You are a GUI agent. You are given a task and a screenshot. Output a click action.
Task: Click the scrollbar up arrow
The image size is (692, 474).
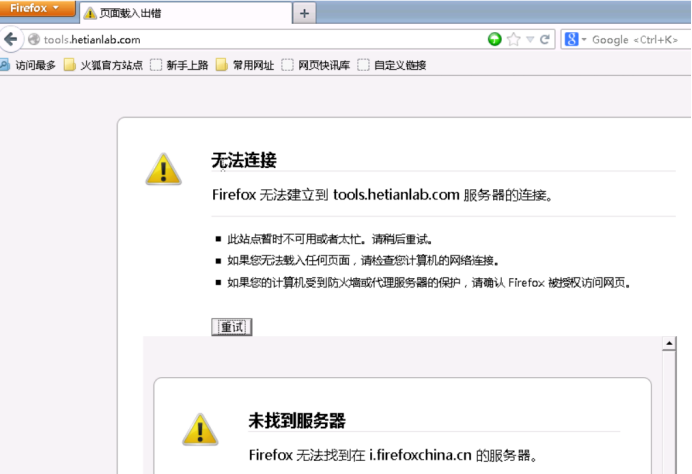point(669,343)
